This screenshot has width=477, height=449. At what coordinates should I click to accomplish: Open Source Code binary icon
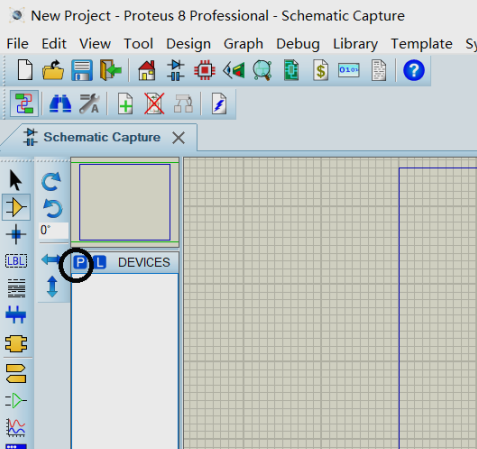click(x=349, y=70)
